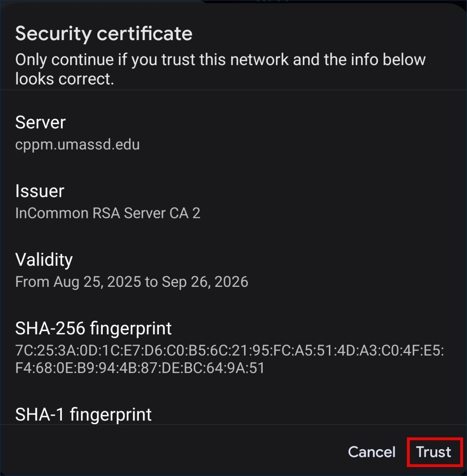Select the Validity field heading

(x=44, y=260)
